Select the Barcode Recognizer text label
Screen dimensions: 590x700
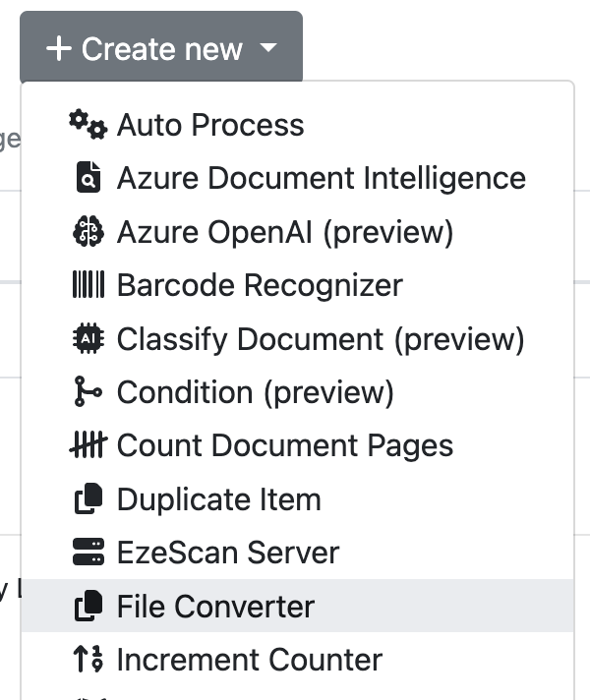click(x=260, y=285)
